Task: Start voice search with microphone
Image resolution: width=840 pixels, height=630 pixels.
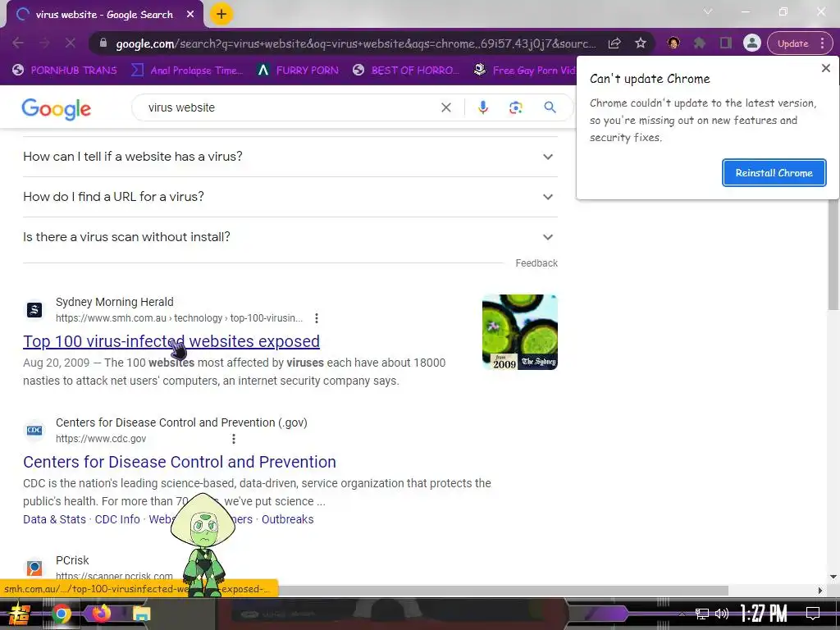Action: click(x=482, y=107)
